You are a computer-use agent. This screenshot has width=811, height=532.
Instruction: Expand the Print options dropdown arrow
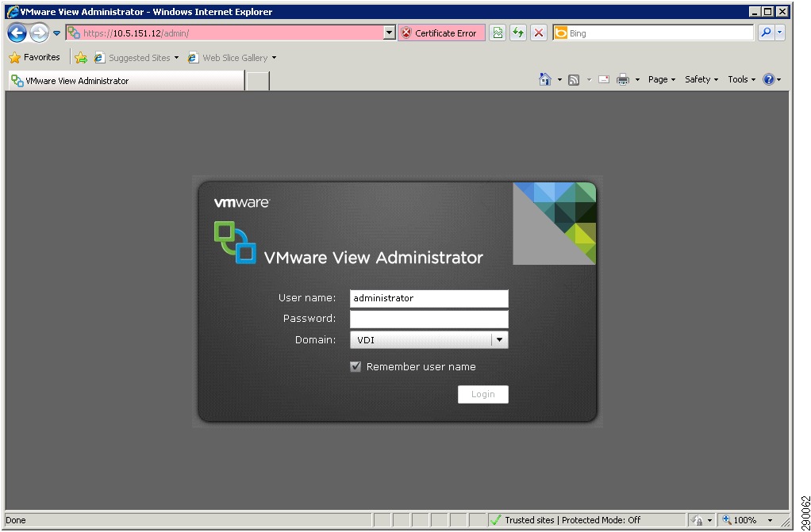pyautogui.click(x=637, y=79)
